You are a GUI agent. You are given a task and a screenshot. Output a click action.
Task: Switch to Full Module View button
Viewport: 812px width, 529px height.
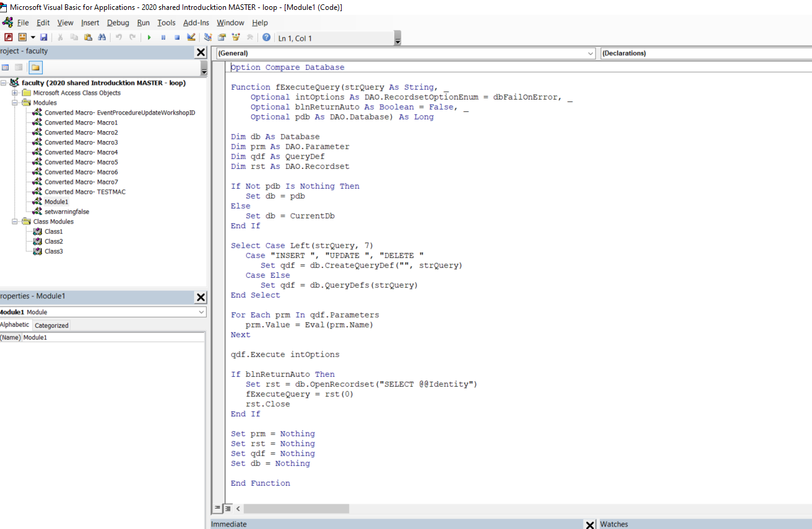227,508
